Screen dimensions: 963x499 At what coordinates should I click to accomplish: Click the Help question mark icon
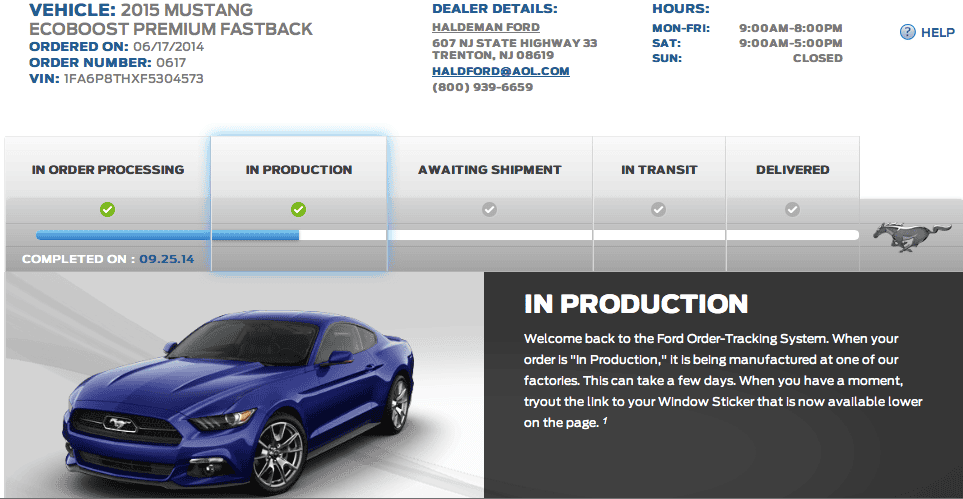click(907, 33)
